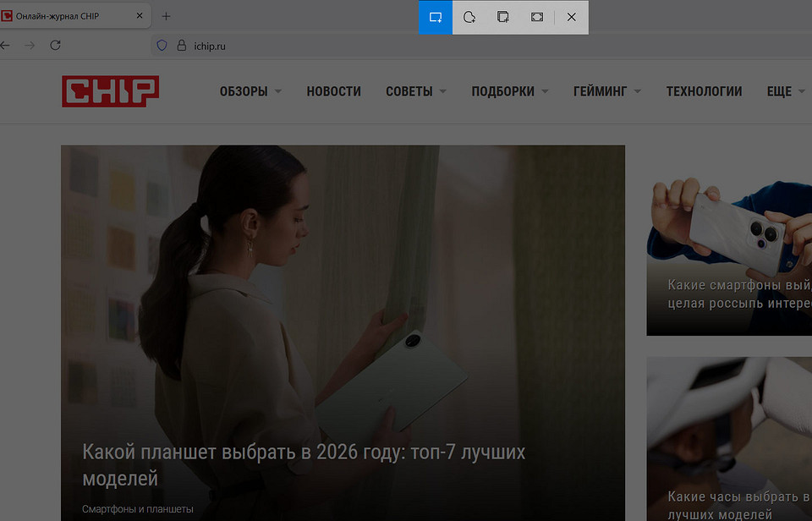Open the tracking protection shield icon

(x=162, y=46)
